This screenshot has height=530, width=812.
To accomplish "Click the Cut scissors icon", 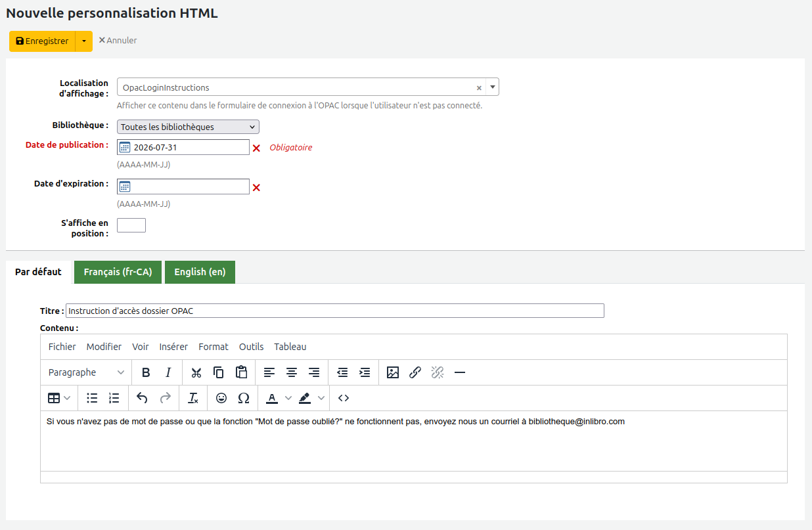I will click(x=196, y=372).
